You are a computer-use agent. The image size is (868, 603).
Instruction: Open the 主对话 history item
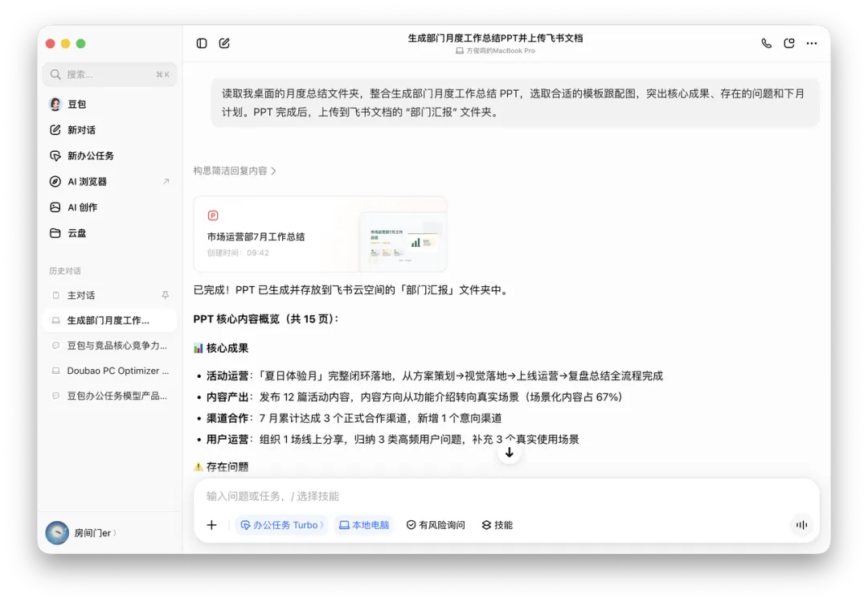(x=109, y=295)
